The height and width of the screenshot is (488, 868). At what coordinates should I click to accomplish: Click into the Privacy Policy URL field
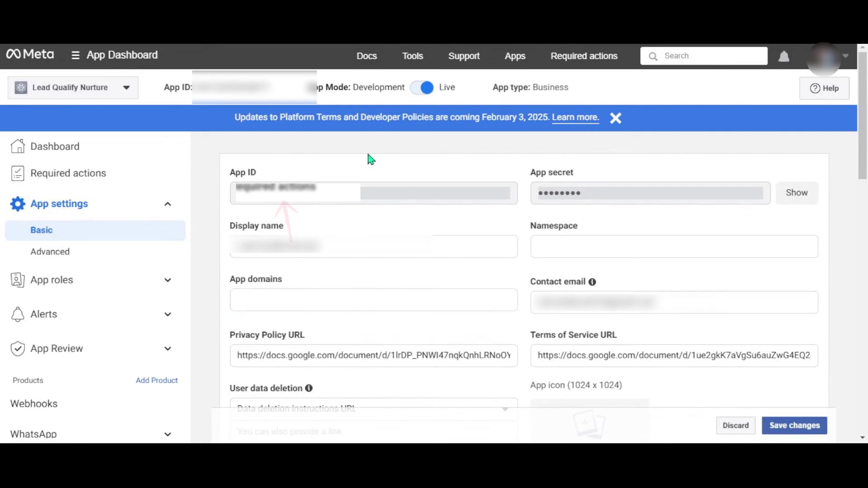click(373, 356)
